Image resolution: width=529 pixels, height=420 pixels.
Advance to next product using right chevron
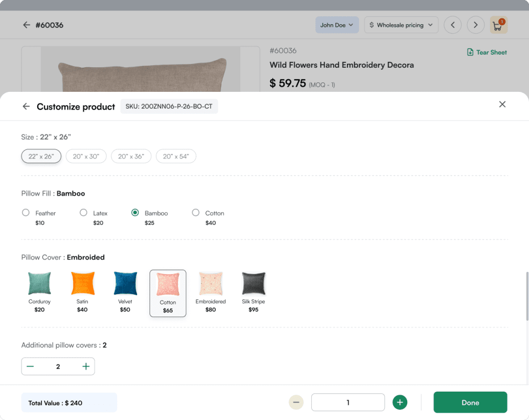click(475, 25)
